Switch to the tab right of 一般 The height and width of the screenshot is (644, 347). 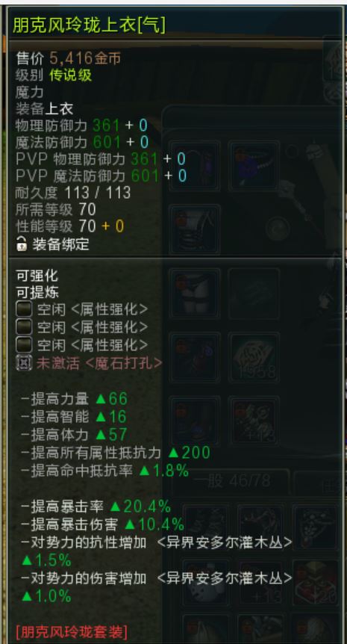(318, 481)
